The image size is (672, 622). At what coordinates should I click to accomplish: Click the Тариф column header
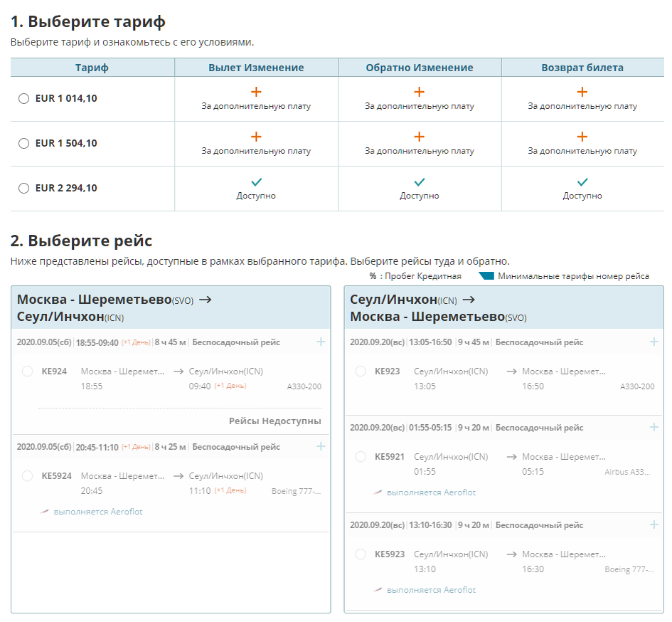point(92,68)
